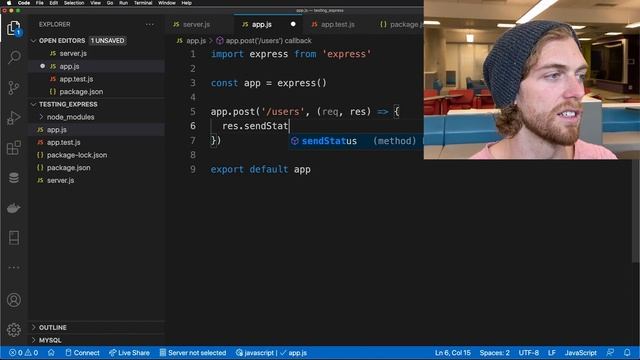Open the Selection menu

74,3
